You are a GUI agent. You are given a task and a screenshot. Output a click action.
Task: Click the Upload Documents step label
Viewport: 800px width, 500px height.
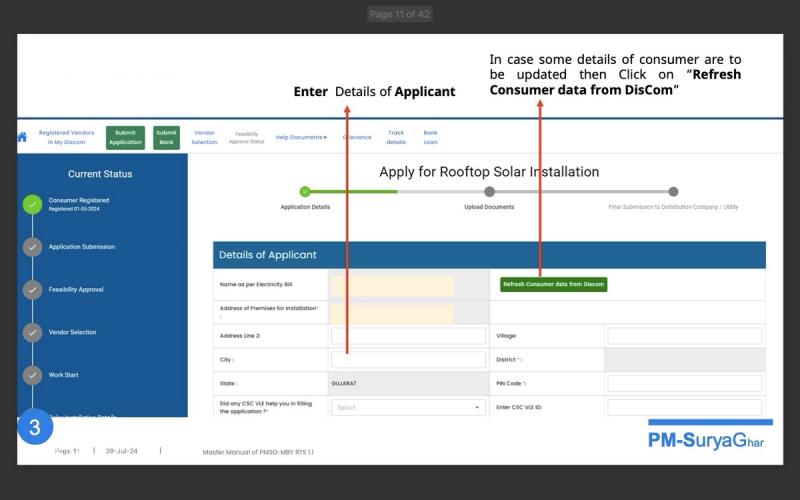(489, 207)
